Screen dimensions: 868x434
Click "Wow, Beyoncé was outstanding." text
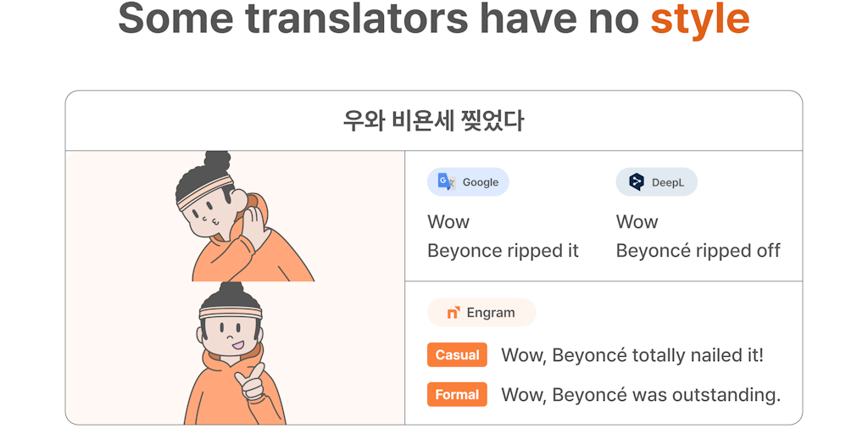coord(641,395)
